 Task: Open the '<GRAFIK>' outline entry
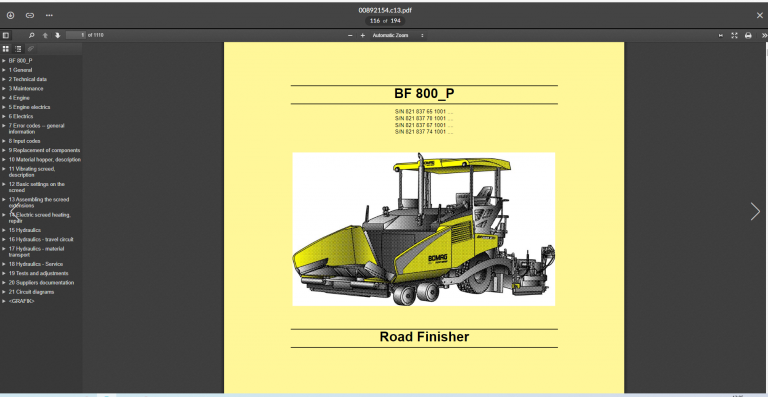22,301
